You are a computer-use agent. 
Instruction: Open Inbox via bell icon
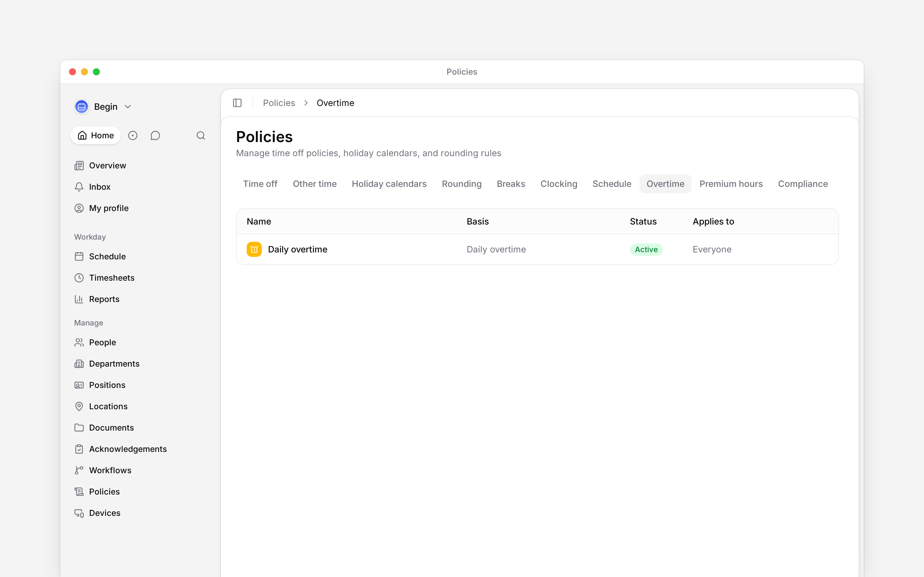coord(79,187)
